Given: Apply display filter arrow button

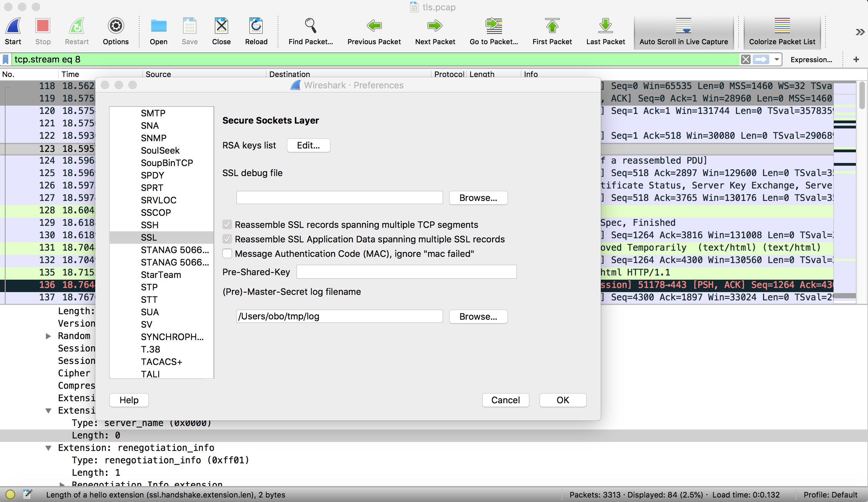Looking at the screenshot, I should 761,59.
